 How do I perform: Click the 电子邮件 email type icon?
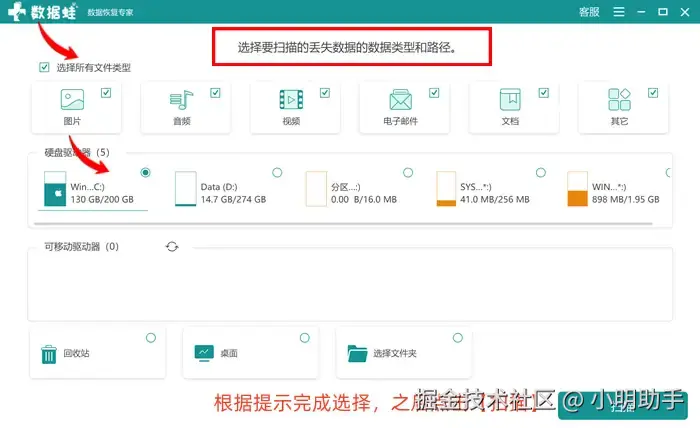click(400, 100)
